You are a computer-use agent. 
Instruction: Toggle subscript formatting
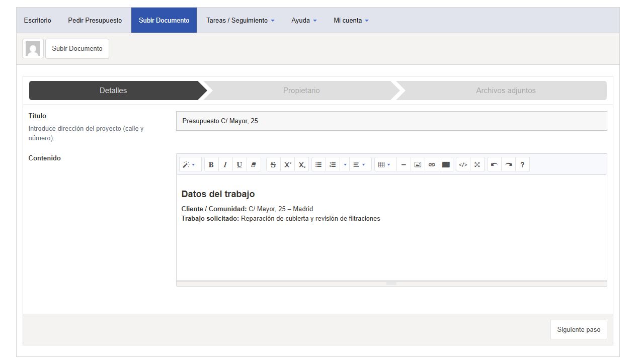pyautogui.click(x=301, y=164)
